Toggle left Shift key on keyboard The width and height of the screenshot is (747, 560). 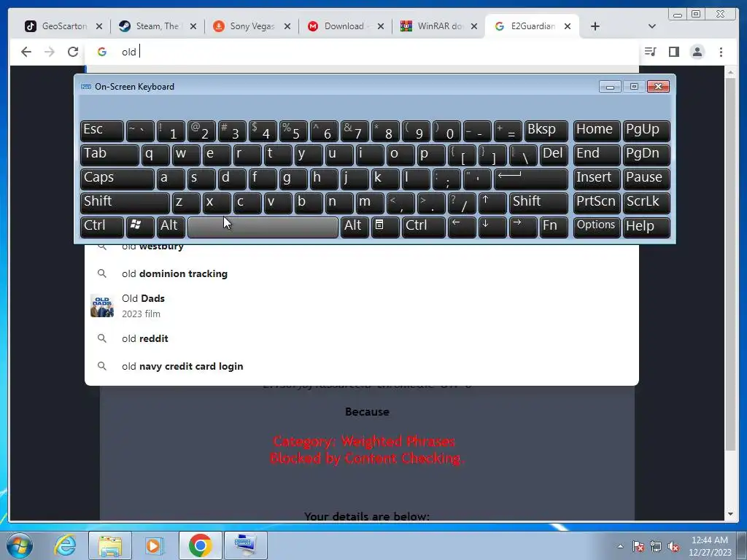pos(125,203)
